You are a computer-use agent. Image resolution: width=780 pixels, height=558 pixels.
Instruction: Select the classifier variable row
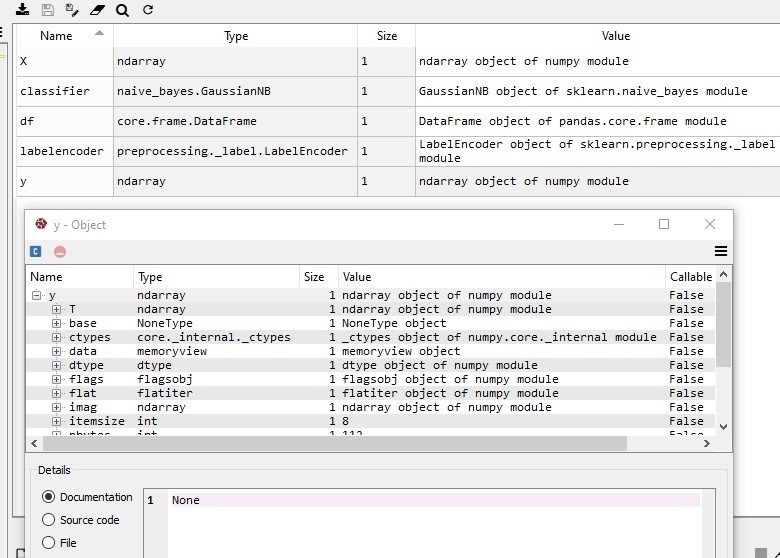click(x=55, y=91)
